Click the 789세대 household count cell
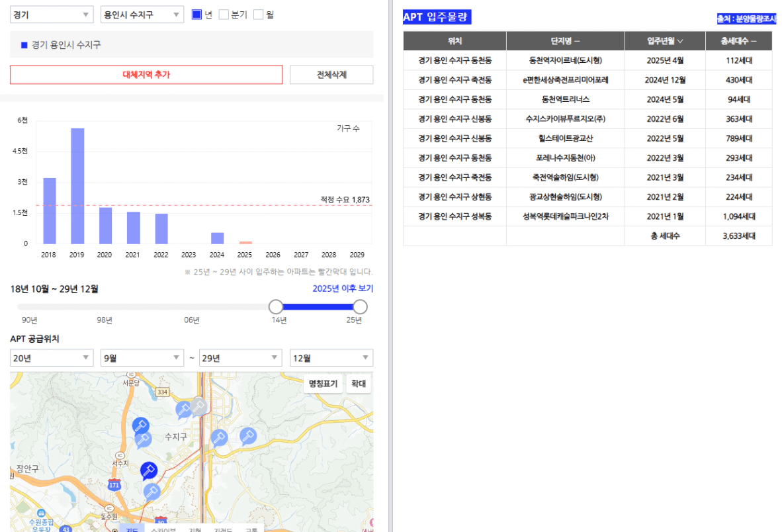782x532 pixels. point(738,138)
